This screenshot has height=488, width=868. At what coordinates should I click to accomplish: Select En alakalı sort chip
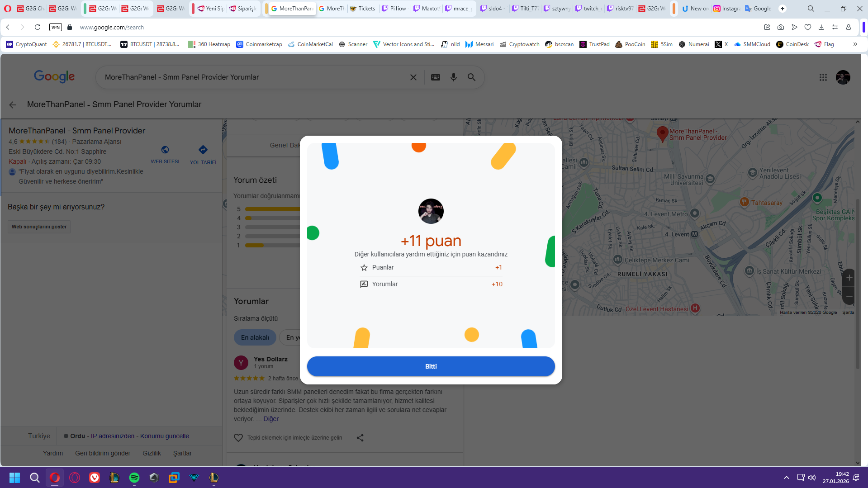click(x=255, y=337)
